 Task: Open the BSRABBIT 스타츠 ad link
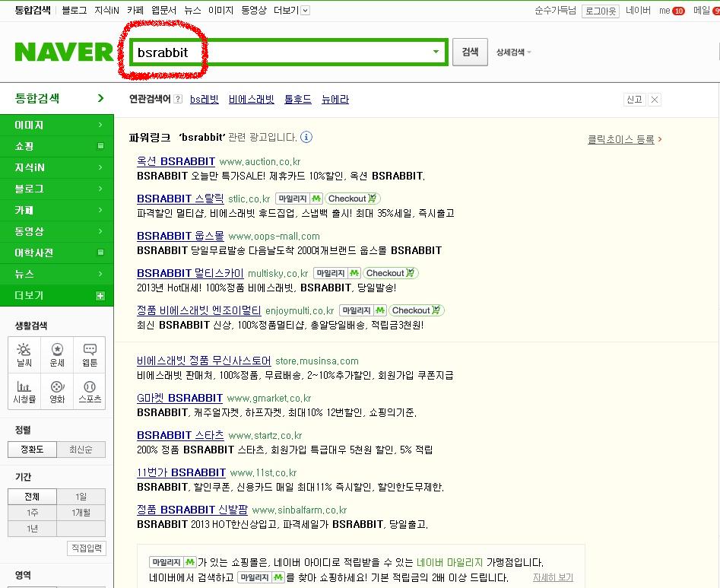180,435
